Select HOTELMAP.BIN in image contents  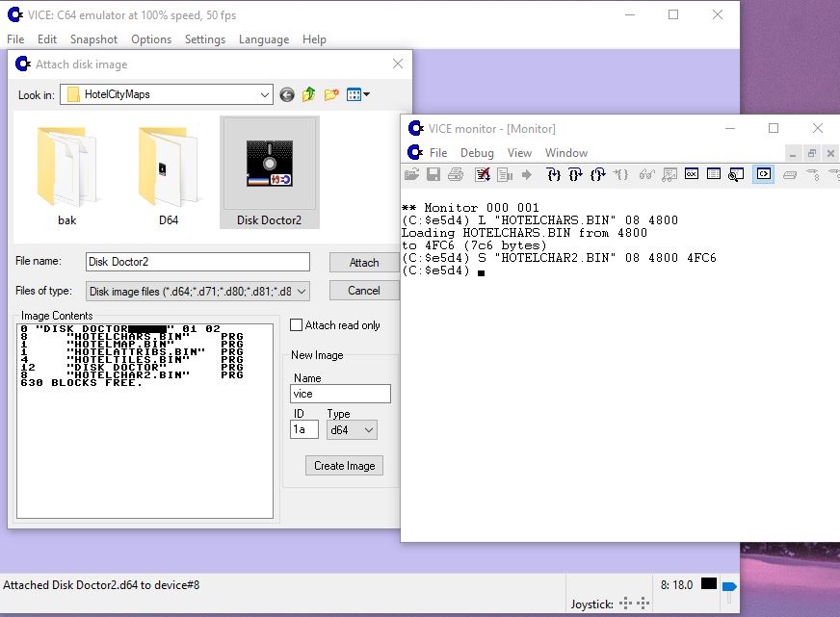[x=132, y=344]
